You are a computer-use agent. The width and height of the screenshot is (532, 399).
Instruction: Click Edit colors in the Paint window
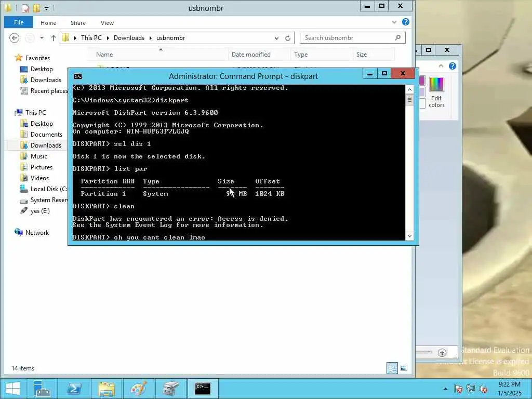coord(436,92)
